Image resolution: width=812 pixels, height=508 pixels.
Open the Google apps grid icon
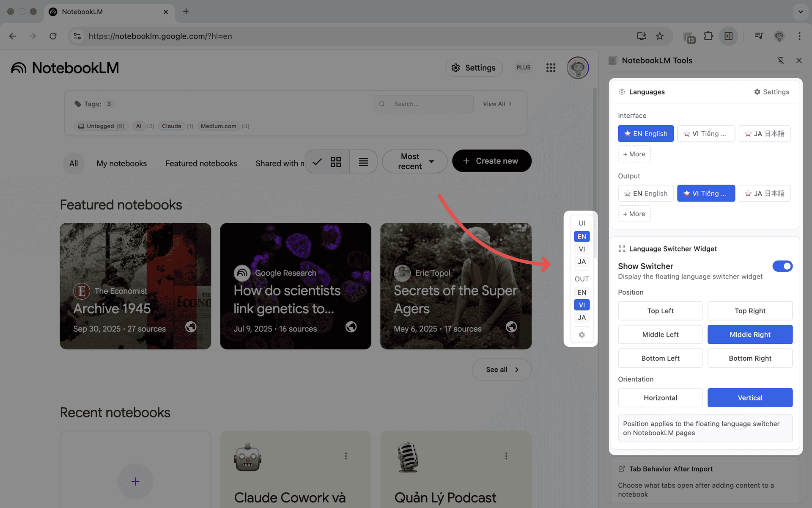click(x=551, y=68)
